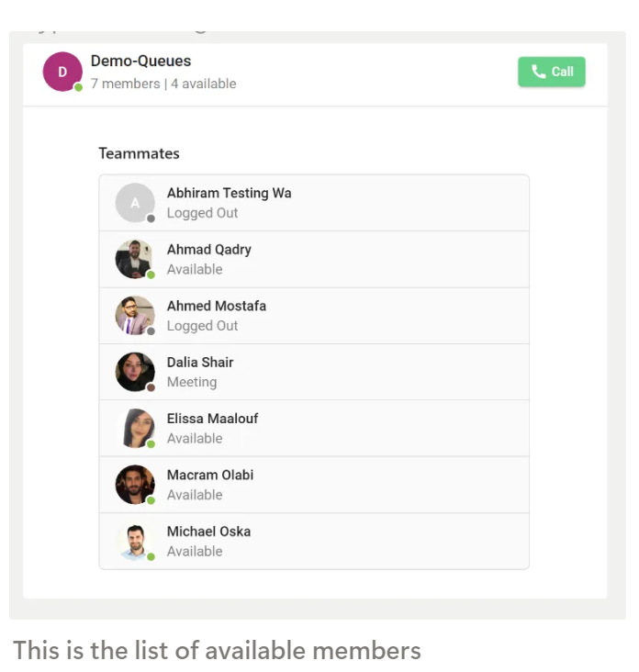Click the 7 members | 4 available text
The height and width of the screenshot is (672, 639).
[x=163, y=84]
